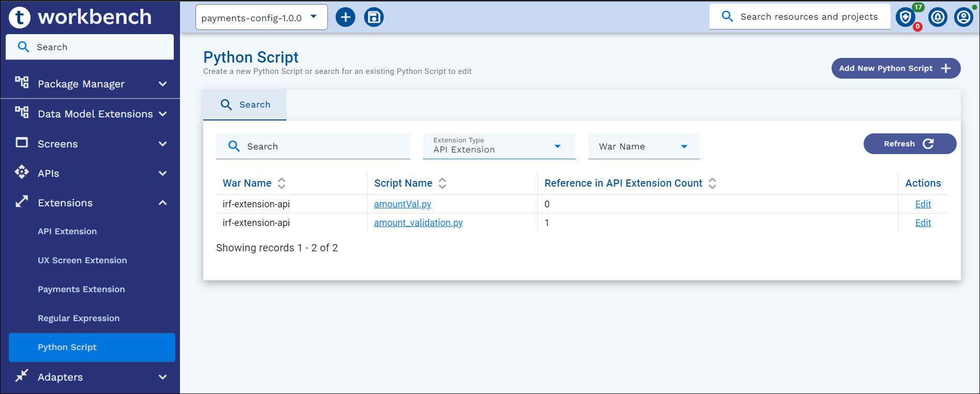Open Payments Extension in sidebar
This screenshot has height=394, width=980.
[81, 289]
